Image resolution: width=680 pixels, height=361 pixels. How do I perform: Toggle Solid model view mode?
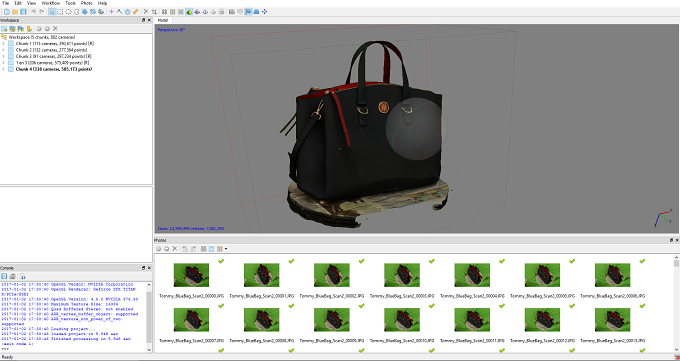coord(197,12)
